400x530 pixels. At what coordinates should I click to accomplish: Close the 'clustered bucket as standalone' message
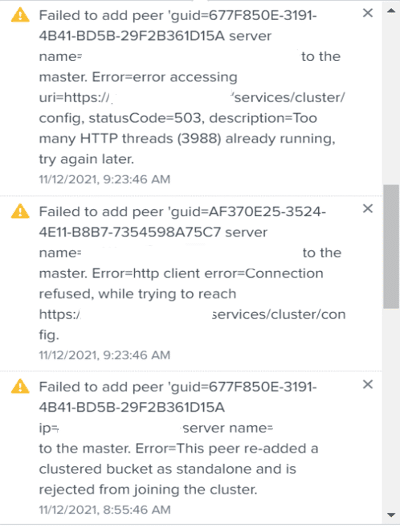(x=368, y=384)
